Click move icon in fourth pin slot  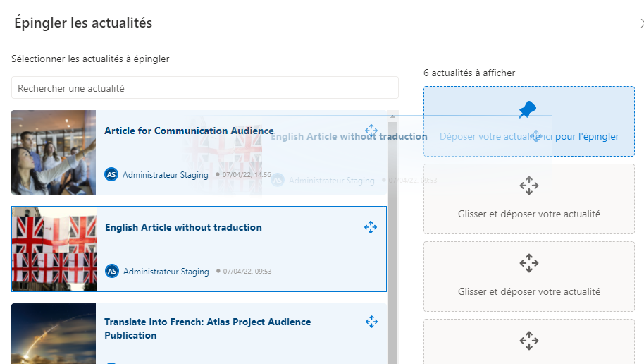coord(529,341)
